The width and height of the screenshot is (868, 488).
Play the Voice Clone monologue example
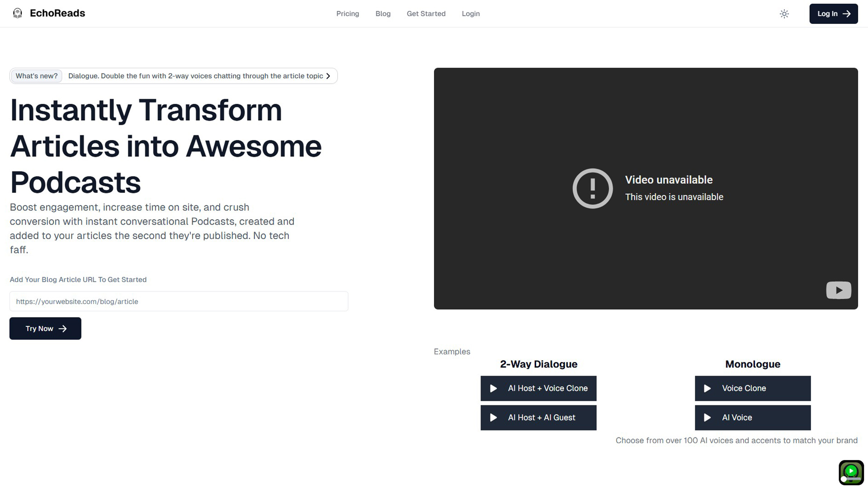point(753,388)
